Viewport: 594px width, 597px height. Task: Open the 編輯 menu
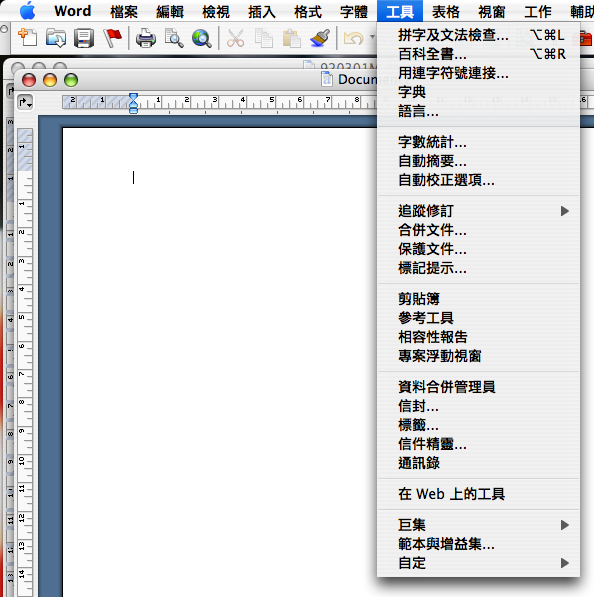170,11
